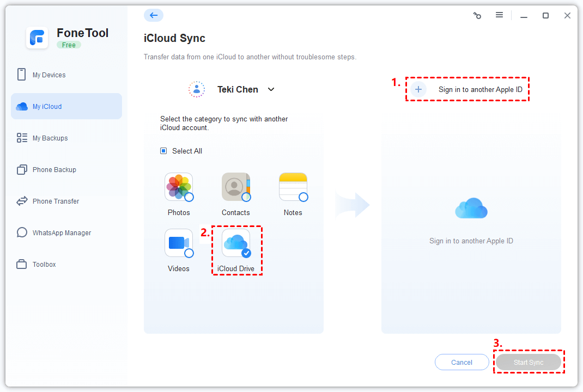Go to Phone Transfer section

pyautogui.click(x=56, y=201)
